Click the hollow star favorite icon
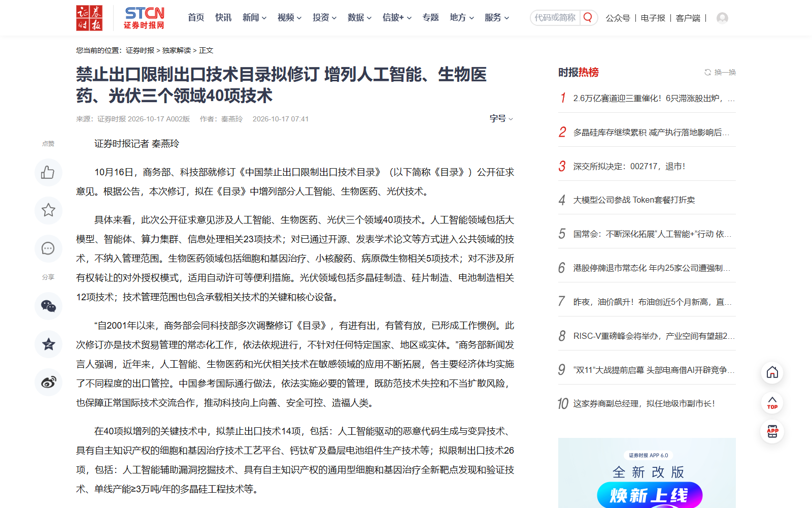 [48, 210]
